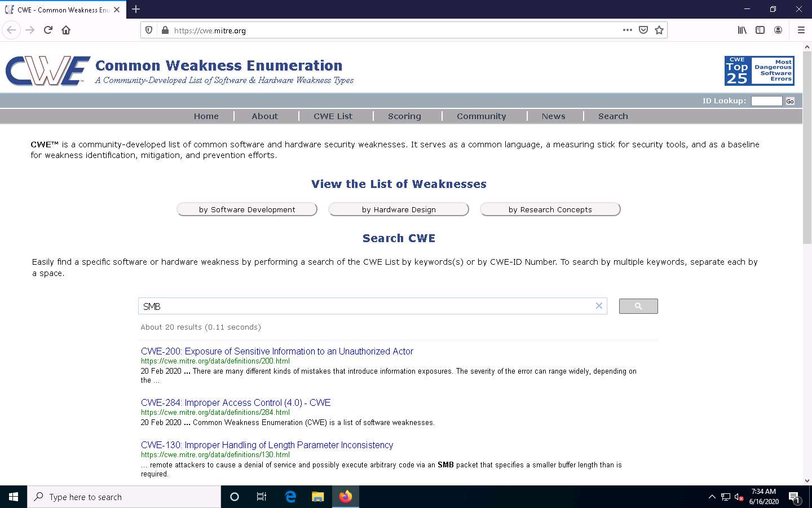Go back with the browser back arrow

coord(11,30)
